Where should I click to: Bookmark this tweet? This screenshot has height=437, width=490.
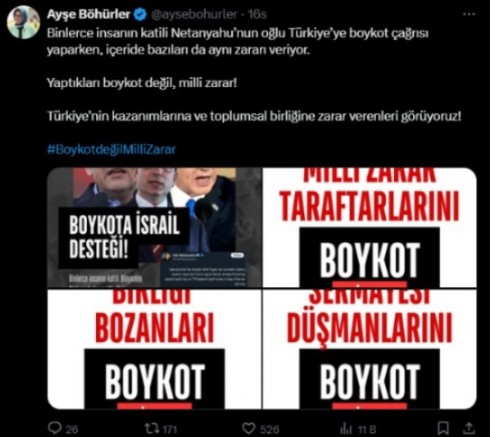(443, 428)
